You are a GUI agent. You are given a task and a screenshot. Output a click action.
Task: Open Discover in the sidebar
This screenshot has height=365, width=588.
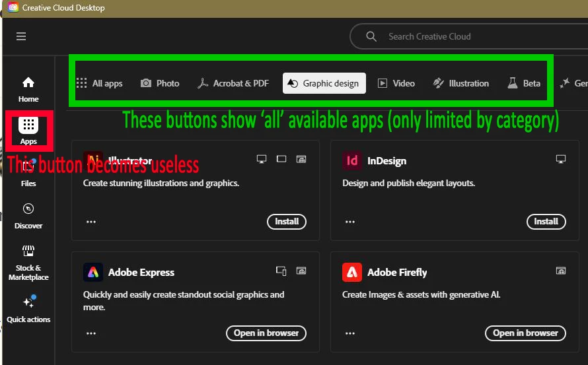[28, 215]
